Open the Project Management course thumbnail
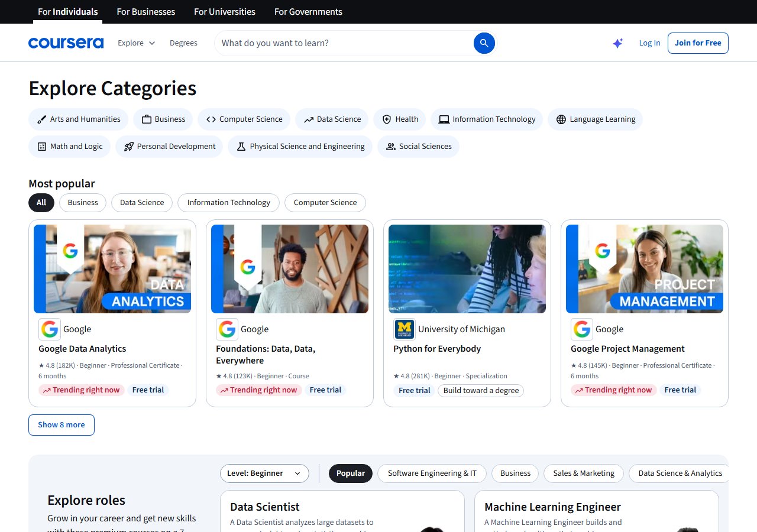Image resolution: width=757 pixels, height=532 pixels. coord(645,269)
